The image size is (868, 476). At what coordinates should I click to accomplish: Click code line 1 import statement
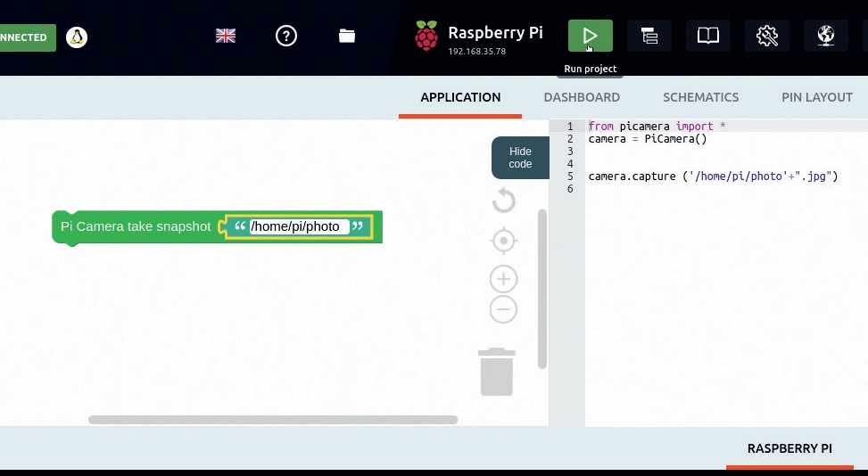657,126
